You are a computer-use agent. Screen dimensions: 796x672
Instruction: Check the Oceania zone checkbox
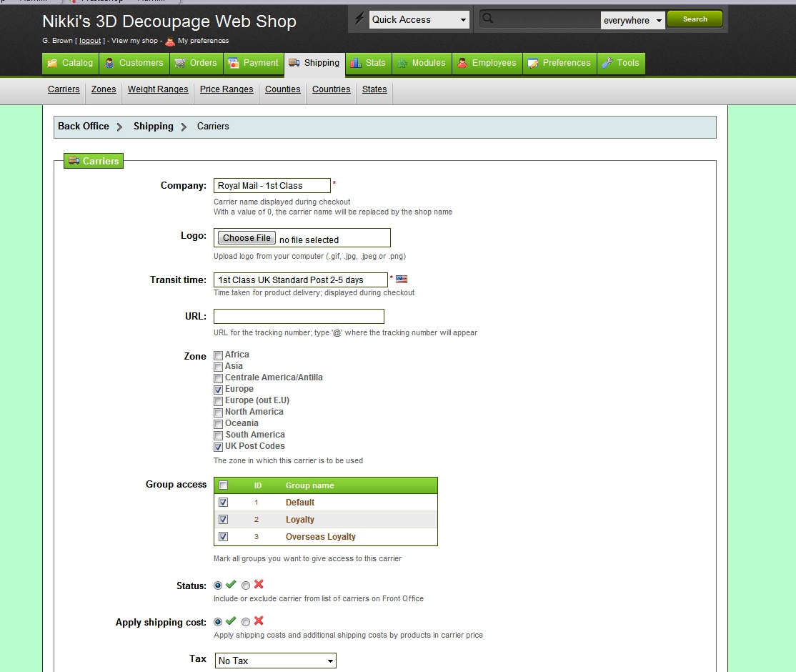tap(218, 424)
